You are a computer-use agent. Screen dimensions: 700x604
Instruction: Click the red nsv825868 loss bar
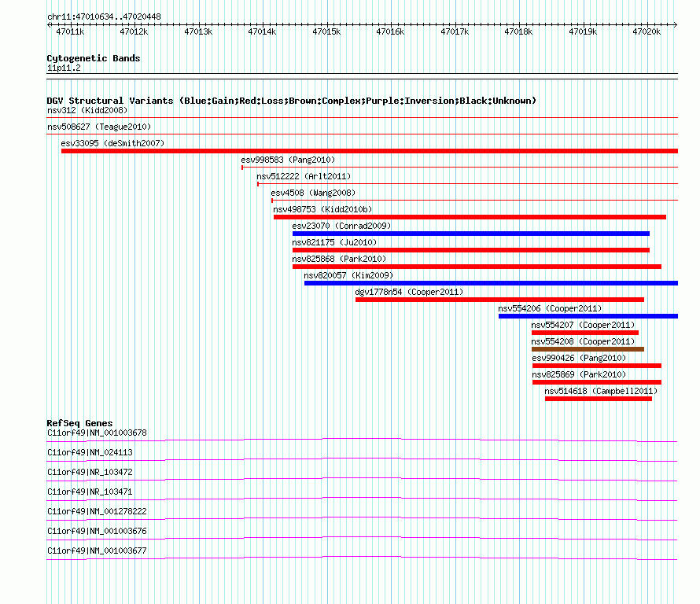tap(477, 267)
